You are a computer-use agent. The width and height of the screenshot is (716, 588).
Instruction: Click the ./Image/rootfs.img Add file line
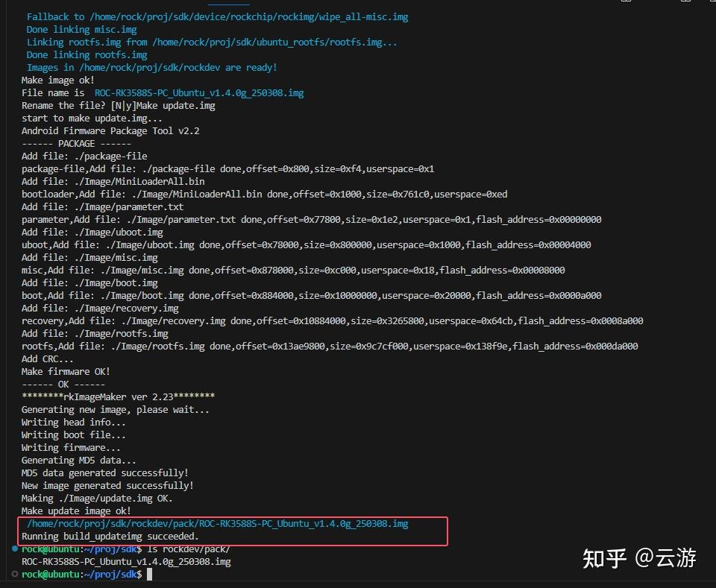(x=95, y=334)
